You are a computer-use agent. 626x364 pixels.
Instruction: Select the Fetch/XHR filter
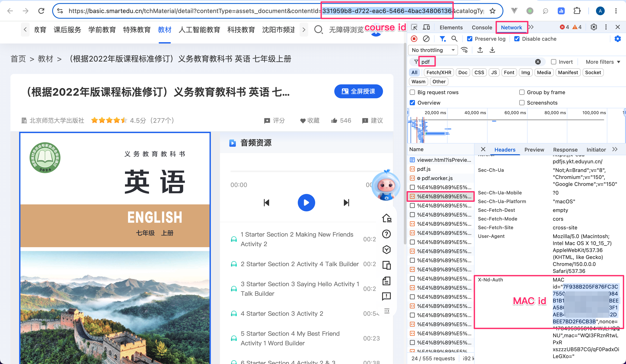click(x=439, y=73)
